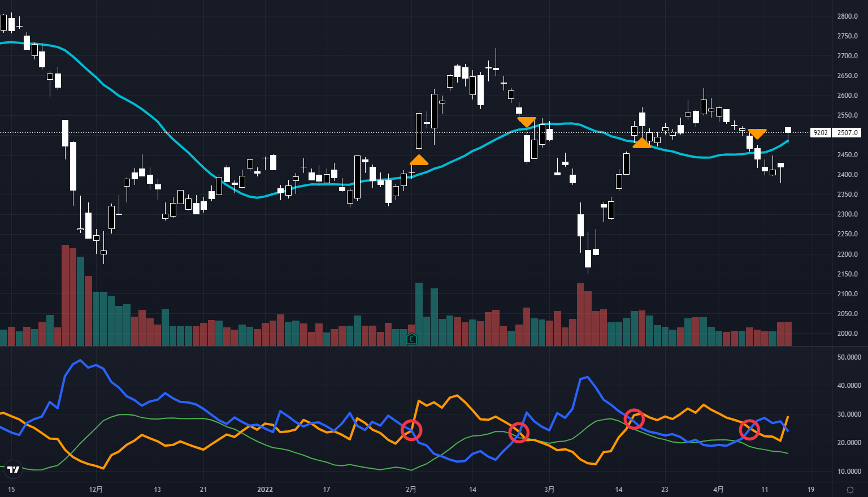This screenshot has height=497, width=868.
Task: Click the 2022 label on the date axis
Action: point(265,490)
